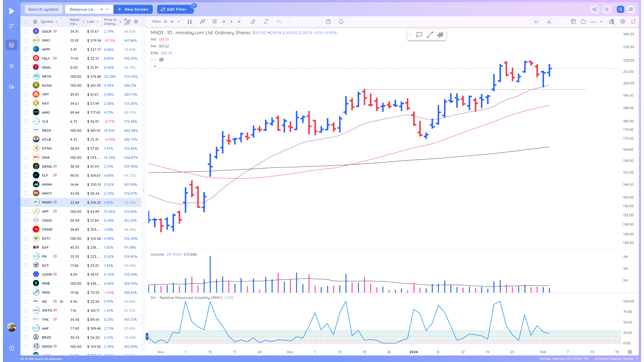Sort by Price % Change column
Screen dimensions: 644x362
[112, 22]
